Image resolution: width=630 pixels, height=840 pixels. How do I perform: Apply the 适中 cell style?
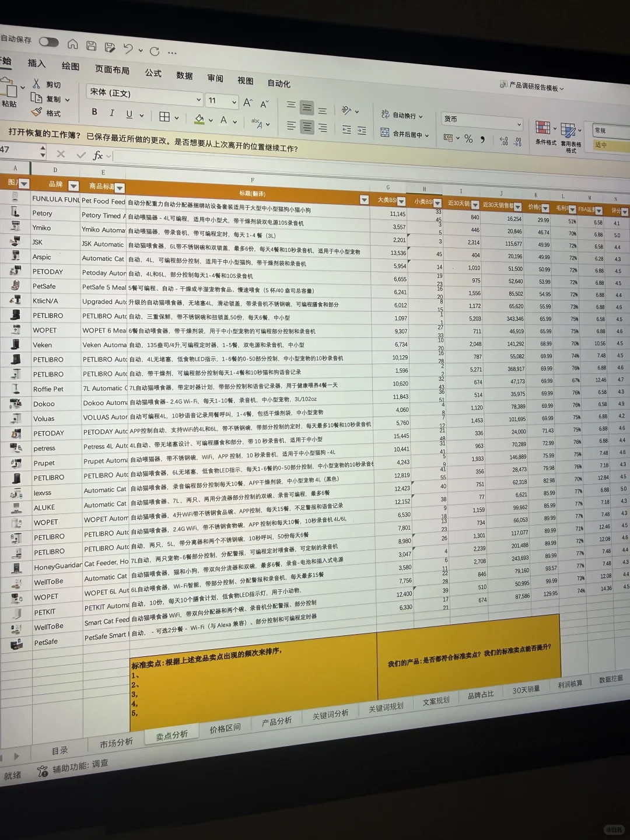610,145
